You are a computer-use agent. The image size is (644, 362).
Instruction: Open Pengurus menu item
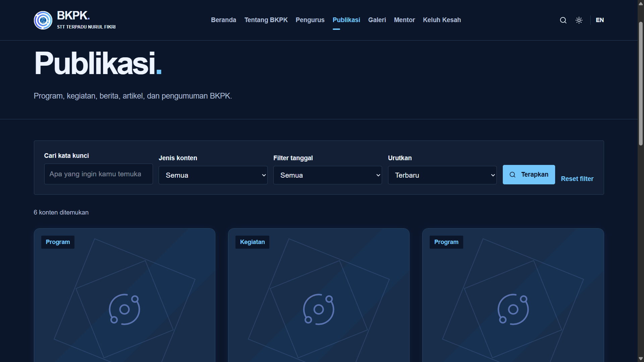click(x=310, y=20)
